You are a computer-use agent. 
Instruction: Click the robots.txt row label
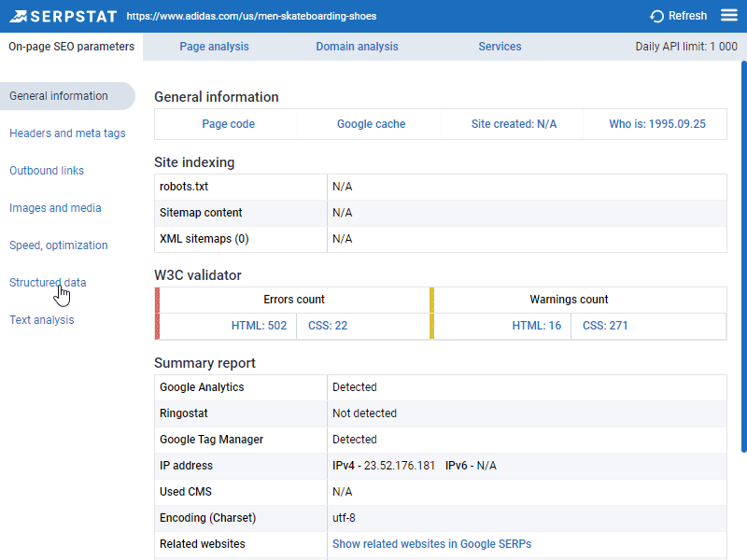pyautogui.click(x=184, y=187)
